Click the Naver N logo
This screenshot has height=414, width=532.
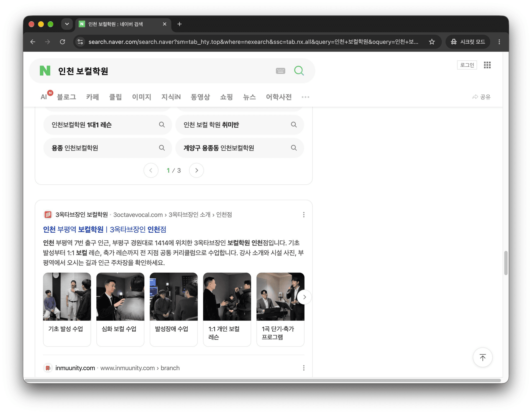click(x=45, y=71)
